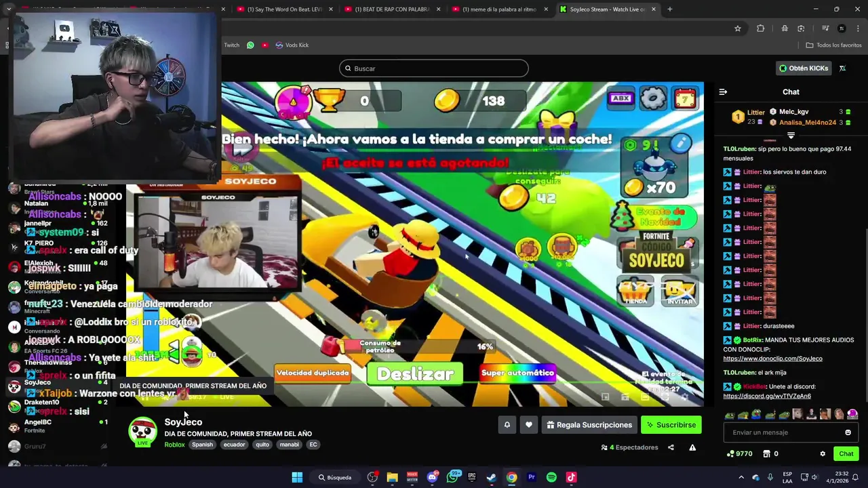Open the discord.gg invite link in chat
Viewport: 868px width, 488px height.
(x=767, y=396)
